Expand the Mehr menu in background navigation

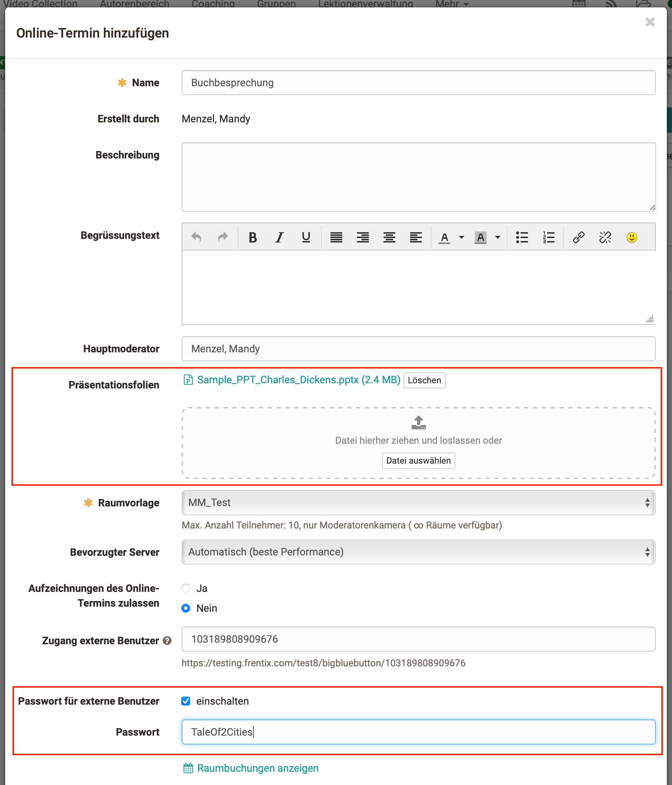tap(452, 4)
